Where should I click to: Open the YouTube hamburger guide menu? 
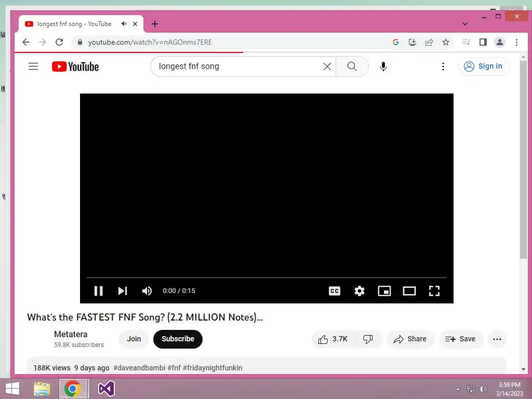[33, 66]
